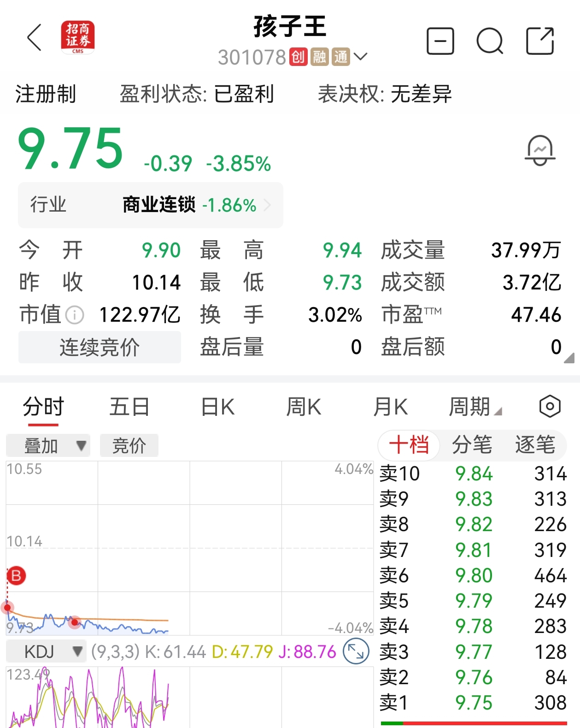Select the 逐笔 tab
This screenshot has width=580, height=728.
(x=535, y=445)
